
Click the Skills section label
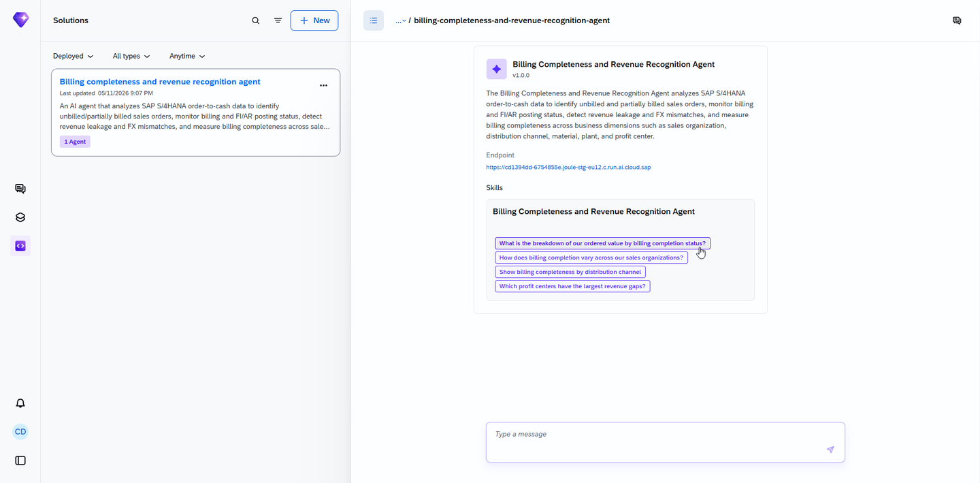(x=495, y=187)
